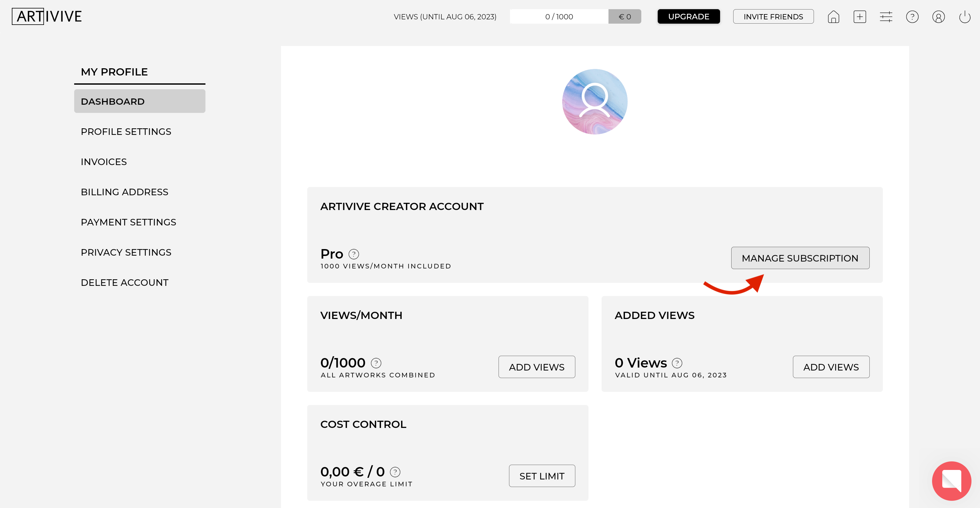
Task: Click the info icon beside 0/1000 views
Action: 376,363
